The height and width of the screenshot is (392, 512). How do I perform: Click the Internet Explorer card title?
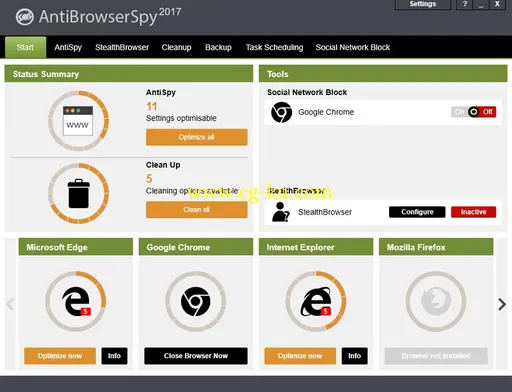click(x=300, y=247)
